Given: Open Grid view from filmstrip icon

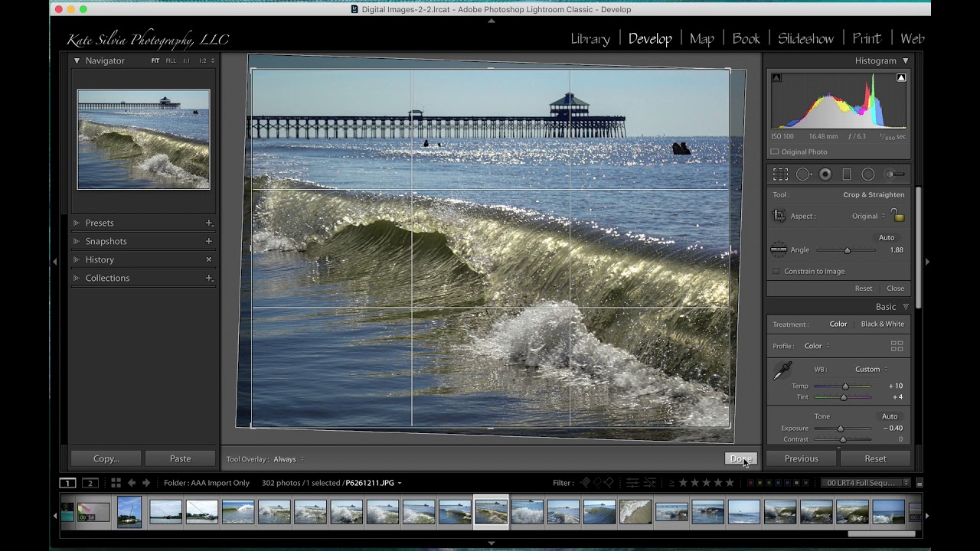Looking at the screenshot, I should click(x=116, y=483).
